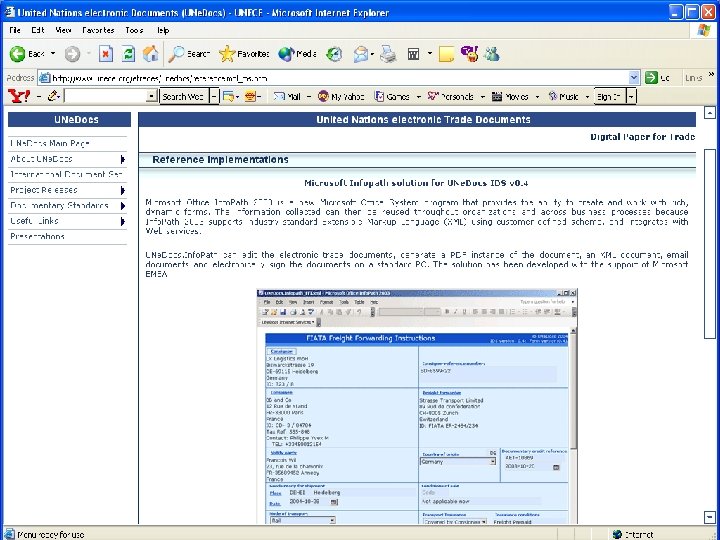The image size is (720, 540).
Task: Expand the Documentary Standards submenu arrow
Action: (123, 206)
